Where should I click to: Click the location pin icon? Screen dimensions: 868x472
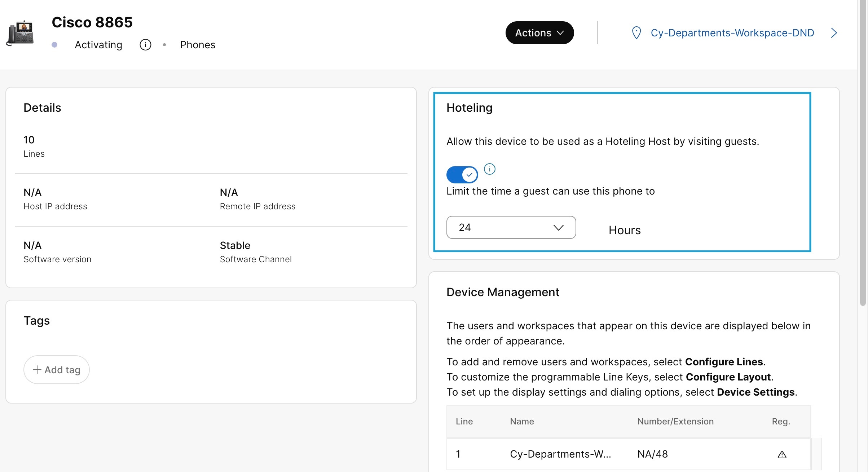tap(636, 33)
